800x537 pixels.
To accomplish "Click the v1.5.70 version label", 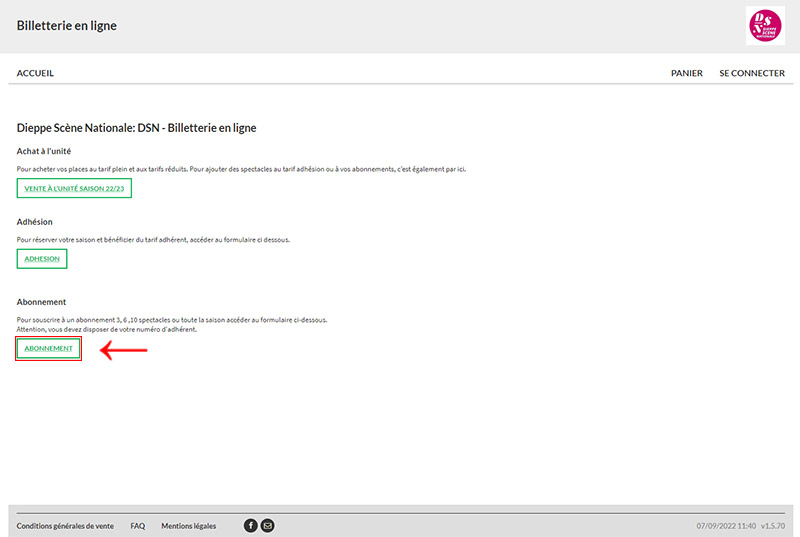I will click(773, 526).
